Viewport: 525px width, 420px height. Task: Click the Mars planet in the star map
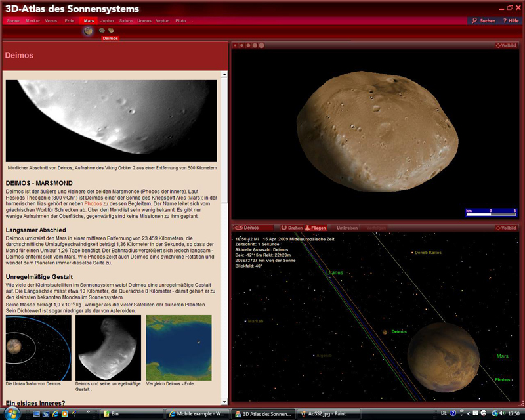pyautogui.click(x=444, y=358)
